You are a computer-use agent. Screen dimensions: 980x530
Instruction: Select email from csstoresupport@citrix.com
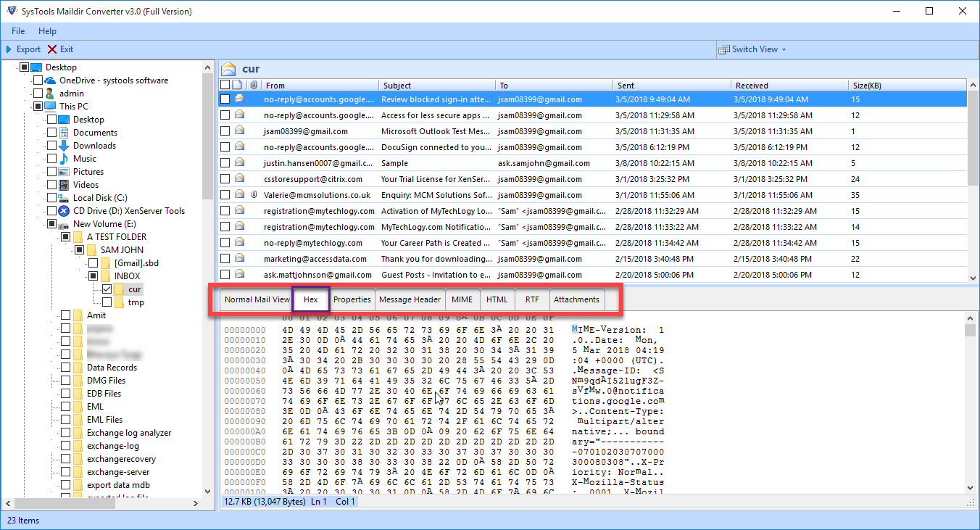pyautogui.click(x=593, y=179)
